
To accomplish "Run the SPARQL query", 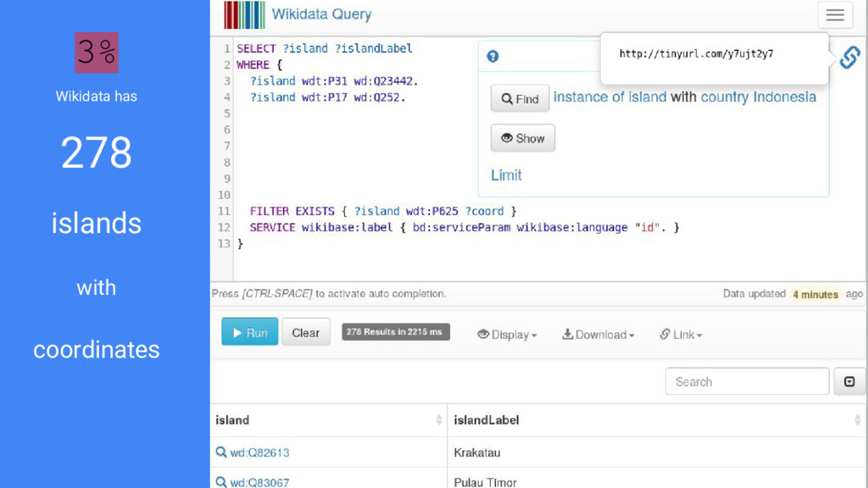I will coord(250,332).
